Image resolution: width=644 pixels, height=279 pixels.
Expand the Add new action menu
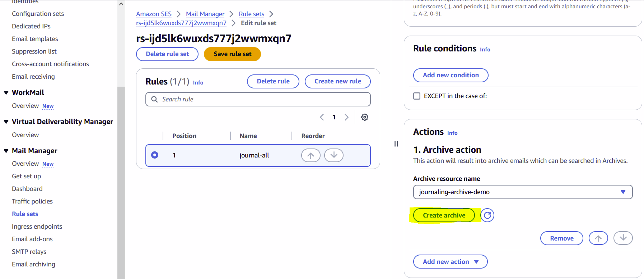pos(451,262)
